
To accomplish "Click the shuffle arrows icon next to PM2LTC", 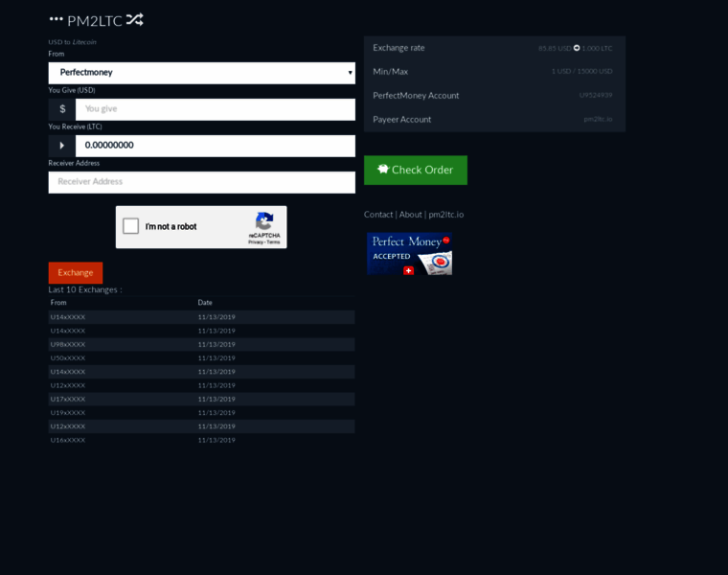I will pyautogui.click(x=135, y=19).
